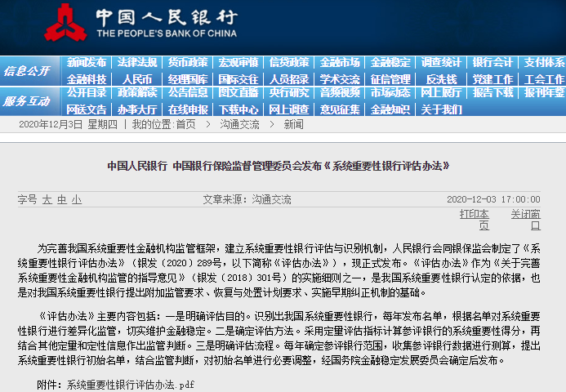Set the font size to small (小)
This screenshot has height=392, width=566.
click(76, 199)
